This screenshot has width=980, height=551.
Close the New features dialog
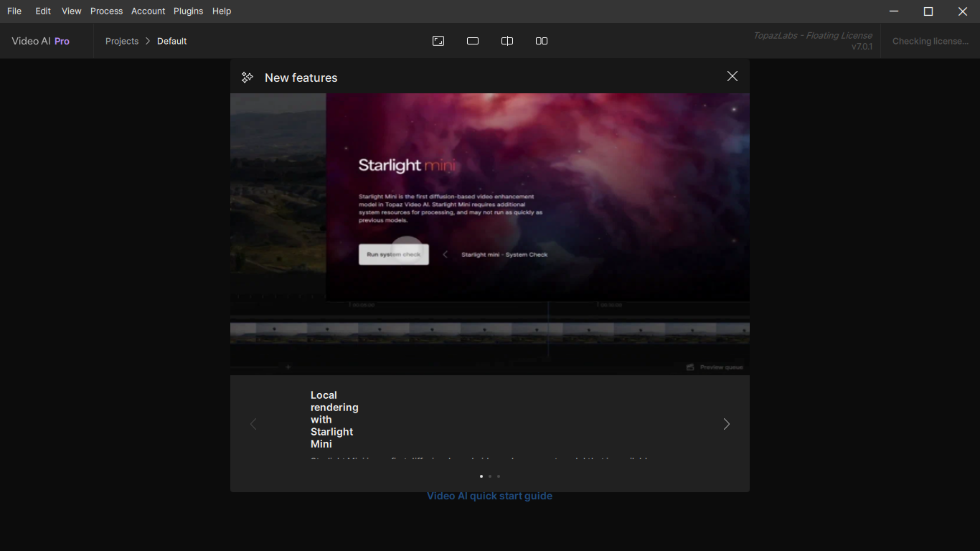click(x=732, y=76)
